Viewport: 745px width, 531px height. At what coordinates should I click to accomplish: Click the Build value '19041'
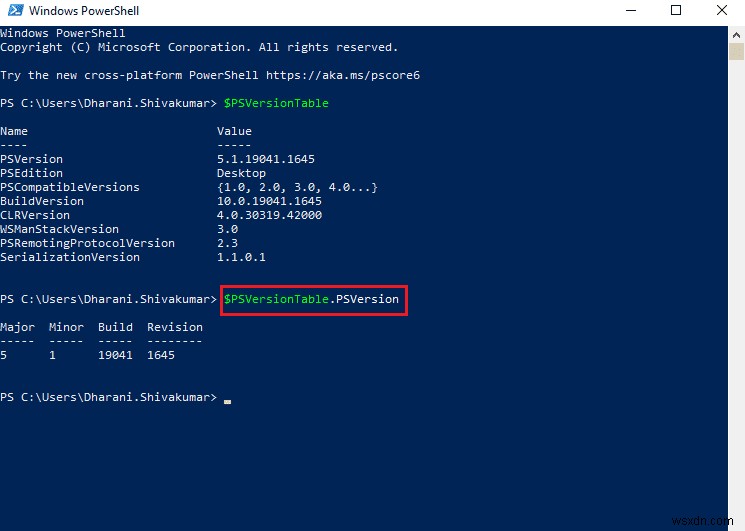[115, 355]
